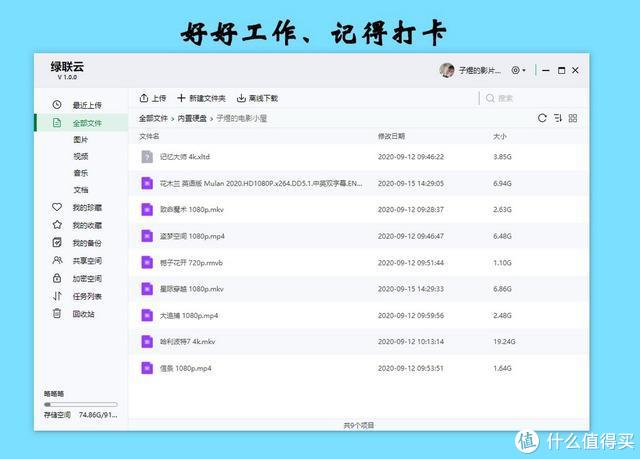Click gray file icon for 记忆大师 4k.xltd
Screen dimensions: 640x459
(146, 157)
